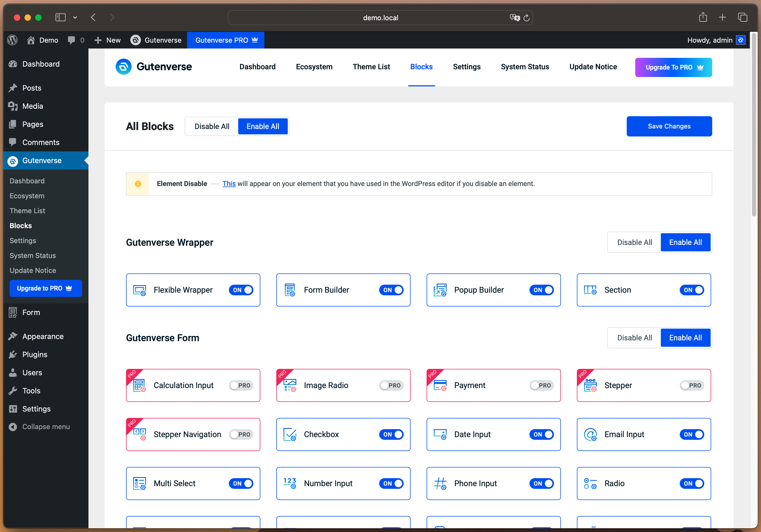Click the admin avatar next to Howdy
761x532 pixels.
741,40
